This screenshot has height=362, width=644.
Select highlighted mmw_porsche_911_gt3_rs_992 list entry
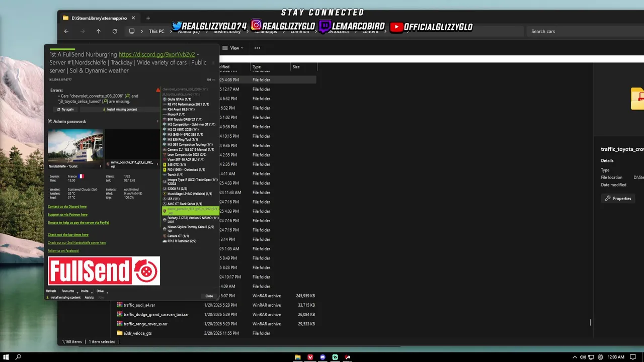190,211
